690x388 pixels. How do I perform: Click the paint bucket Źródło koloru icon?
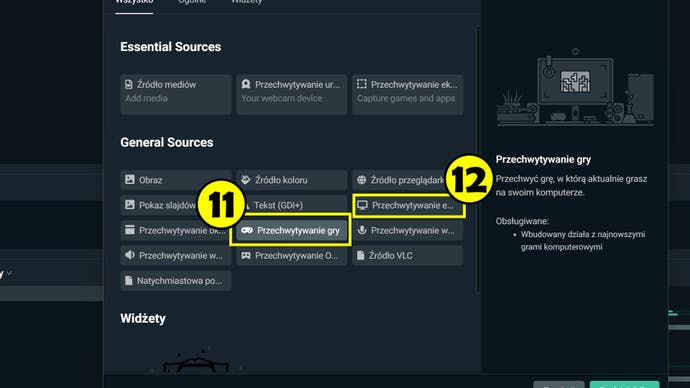246,179
